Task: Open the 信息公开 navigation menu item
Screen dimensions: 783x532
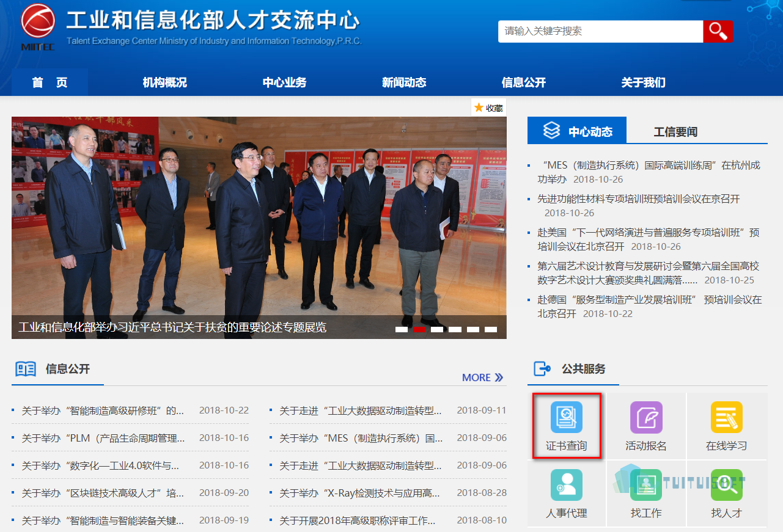Action: click(524, 82)
